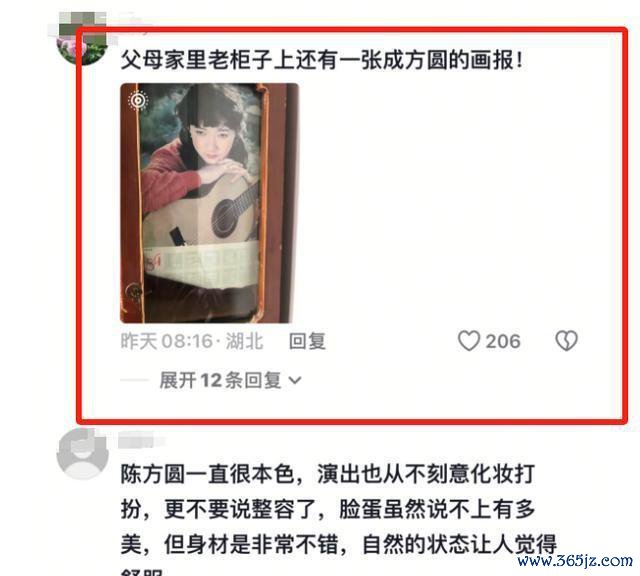The image size is (640, 576).
Task: Click the chevron beside 12条回复
Action: click(x=295, y=380)
